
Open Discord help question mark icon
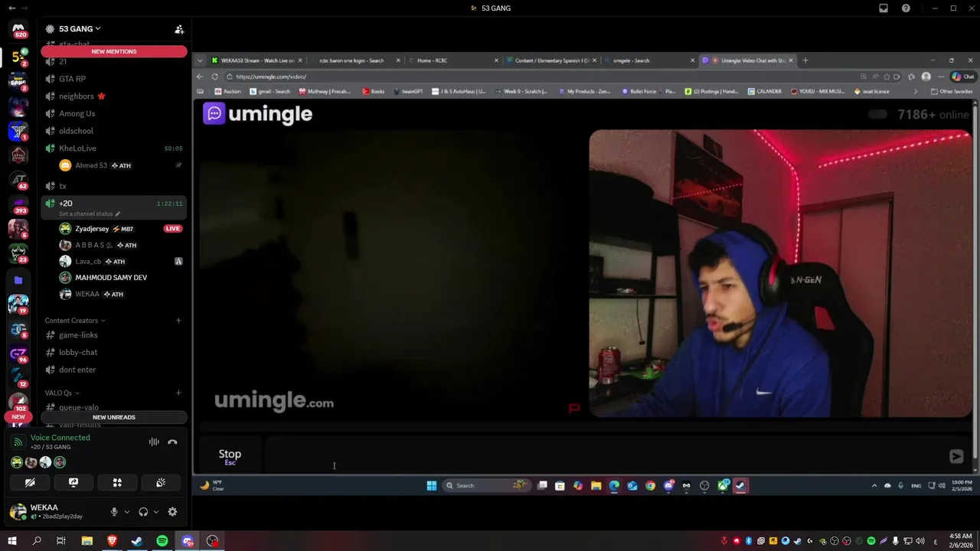pos(906,8)
